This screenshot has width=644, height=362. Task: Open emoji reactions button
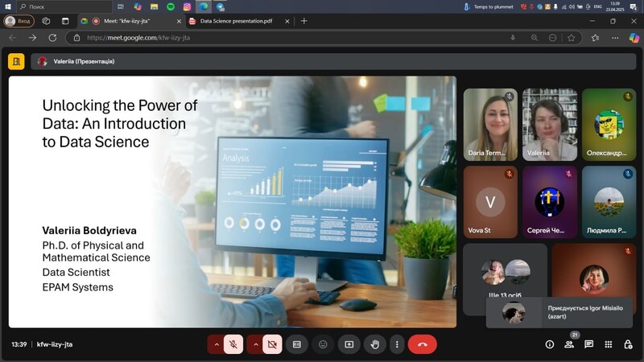(x=323, y=344)
